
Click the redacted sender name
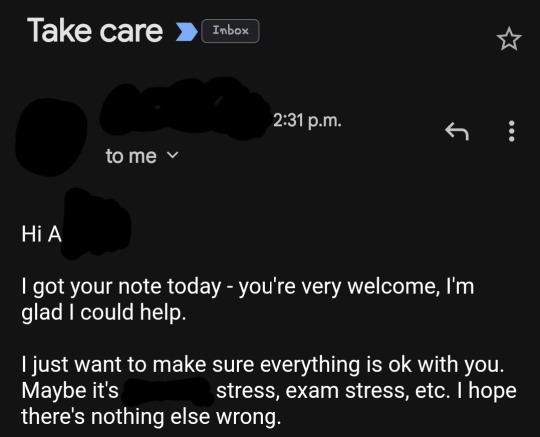185,107
